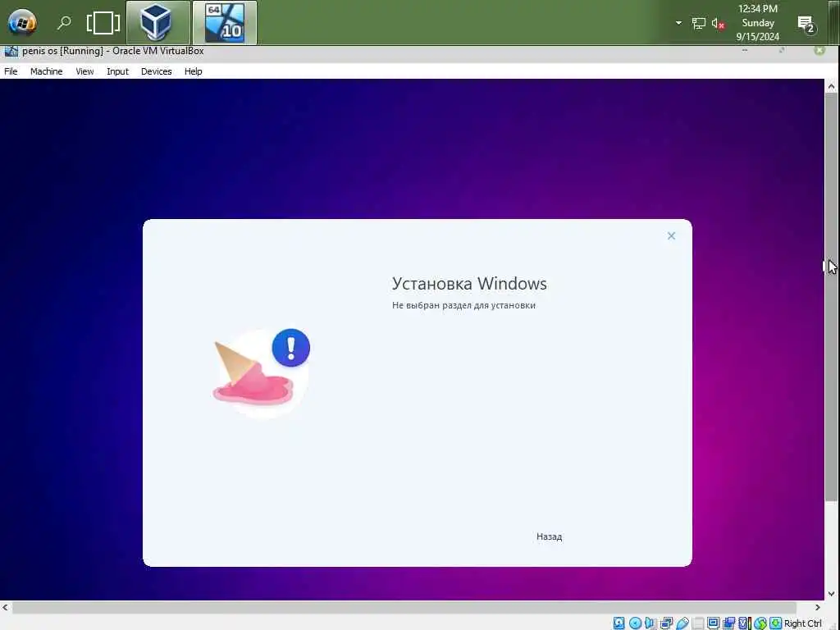Open Task View from the taskbar

(x=103, y=23)
